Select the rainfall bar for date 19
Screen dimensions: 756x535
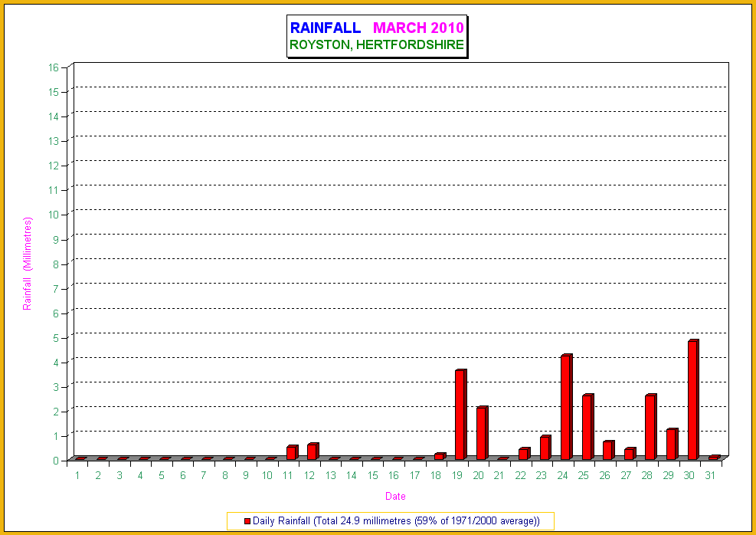pos(461,415)
